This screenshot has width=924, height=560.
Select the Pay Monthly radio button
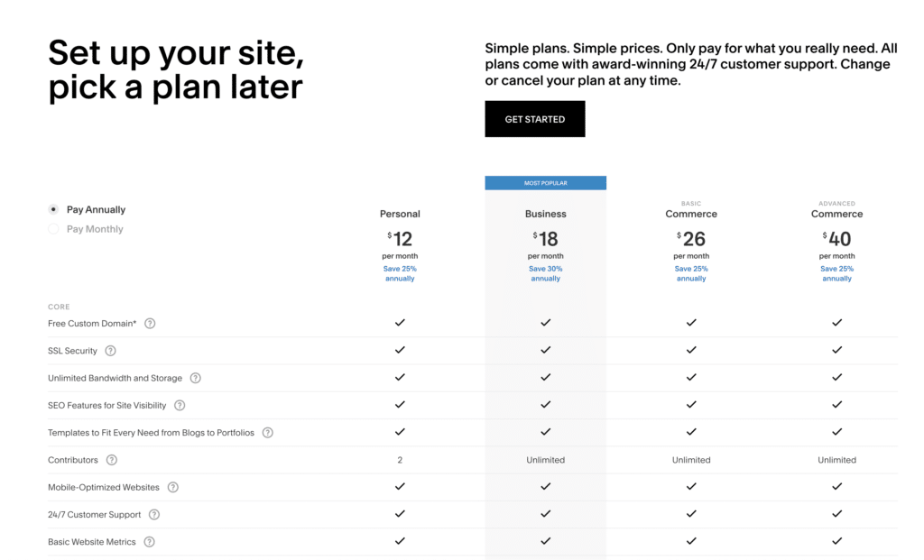(x=53, y=229)
